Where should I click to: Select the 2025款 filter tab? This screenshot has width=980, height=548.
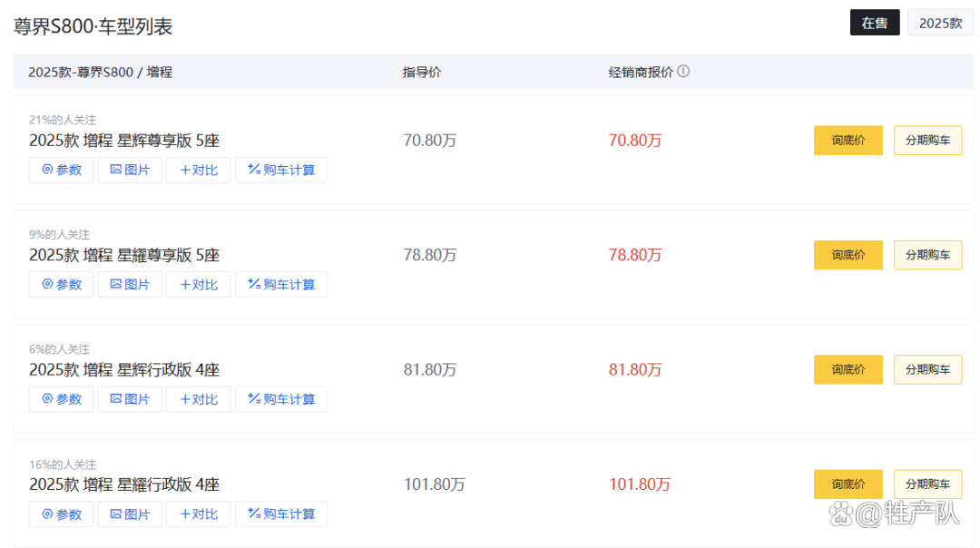pyautogui.click(x=940, y=23)
